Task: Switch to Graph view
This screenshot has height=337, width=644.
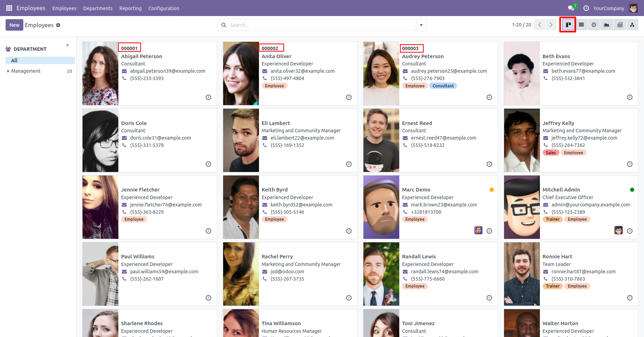Action: point(607,25)
